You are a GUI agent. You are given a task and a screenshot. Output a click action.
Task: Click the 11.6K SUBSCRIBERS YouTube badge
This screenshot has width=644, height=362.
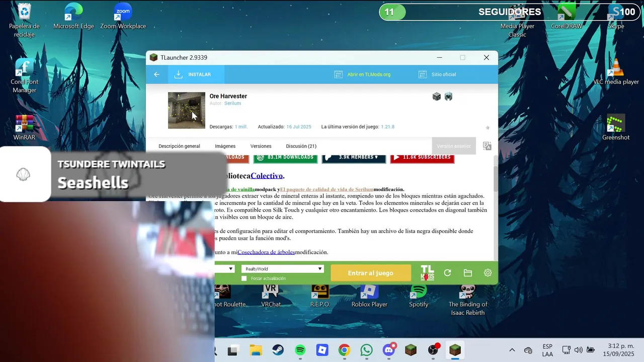pos(422,158)
